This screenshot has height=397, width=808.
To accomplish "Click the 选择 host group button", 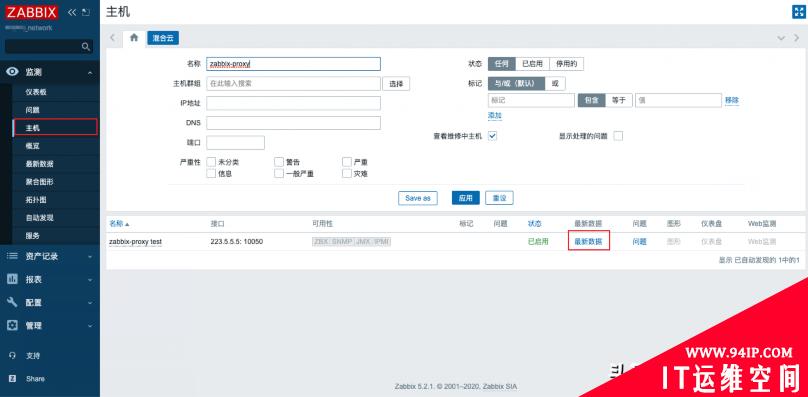I will click(396, 84).
